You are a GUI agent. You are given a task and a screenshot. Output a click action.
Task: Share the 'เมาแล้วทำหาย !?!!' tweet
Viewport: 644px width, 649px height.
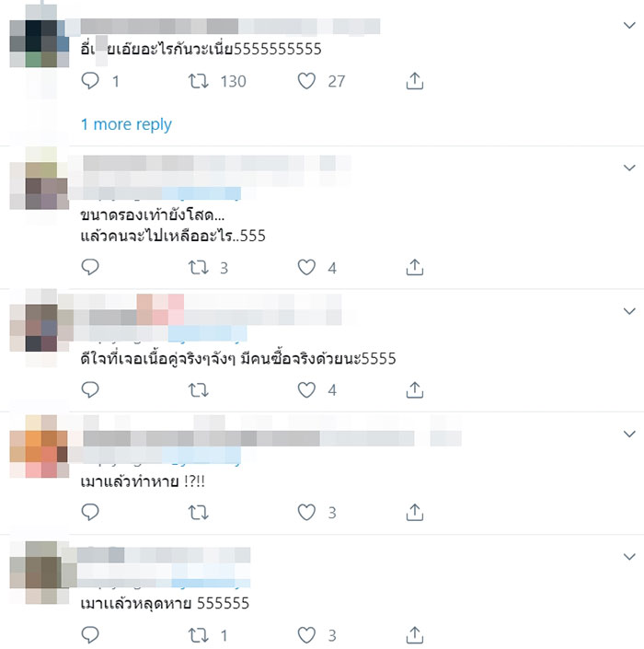(414, 512)
